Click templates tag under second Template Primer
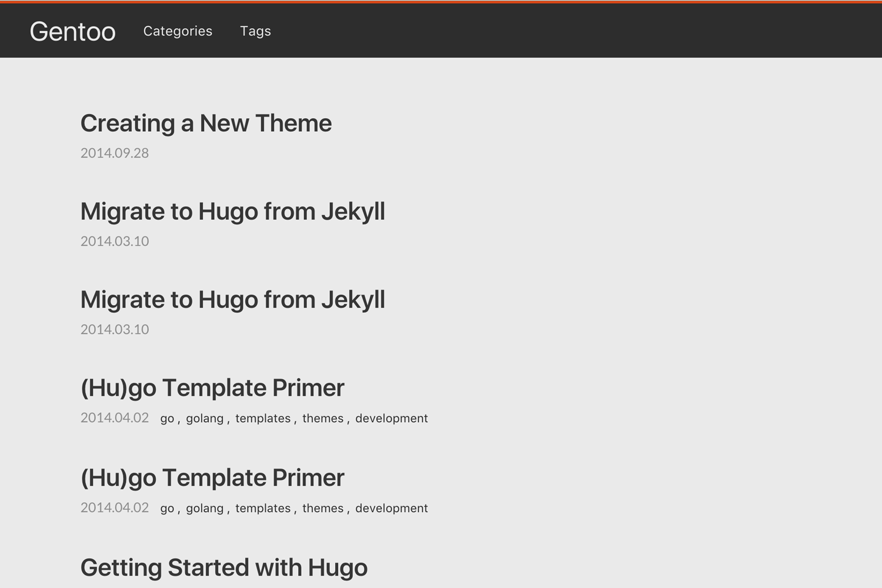This screenshot has height=588, width=882. [x=263, y=509]
